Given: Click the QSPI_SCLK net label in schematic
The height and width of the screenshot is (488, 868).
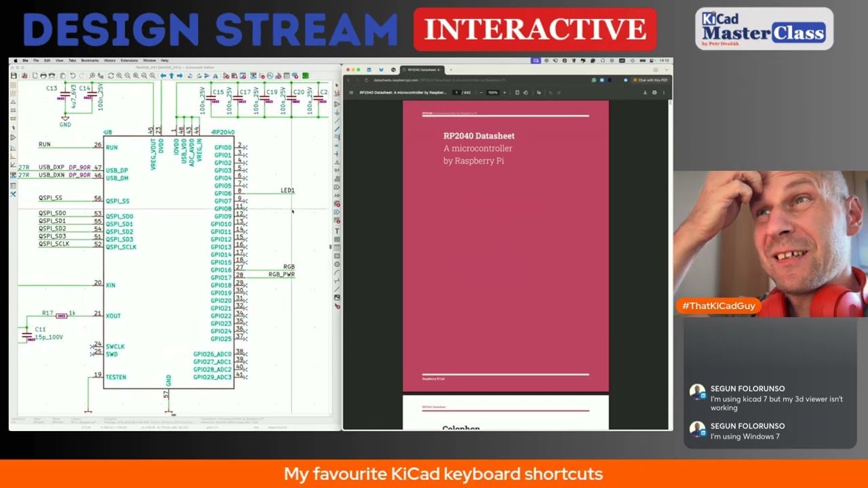Looking at the screenshot, I should point(54,244).
